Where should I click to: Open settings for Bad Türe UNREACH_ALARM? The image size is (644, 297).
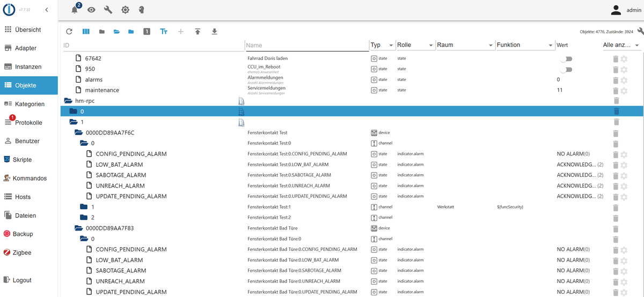click(624, 281)
